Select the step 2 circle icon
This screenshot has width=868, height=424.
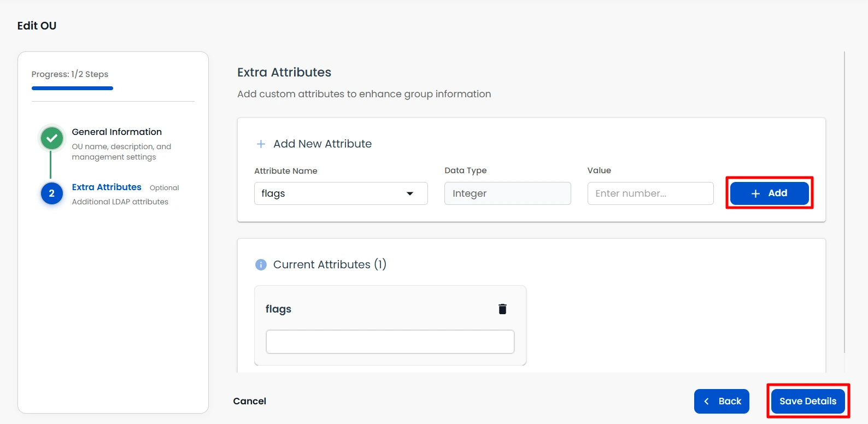52,193
